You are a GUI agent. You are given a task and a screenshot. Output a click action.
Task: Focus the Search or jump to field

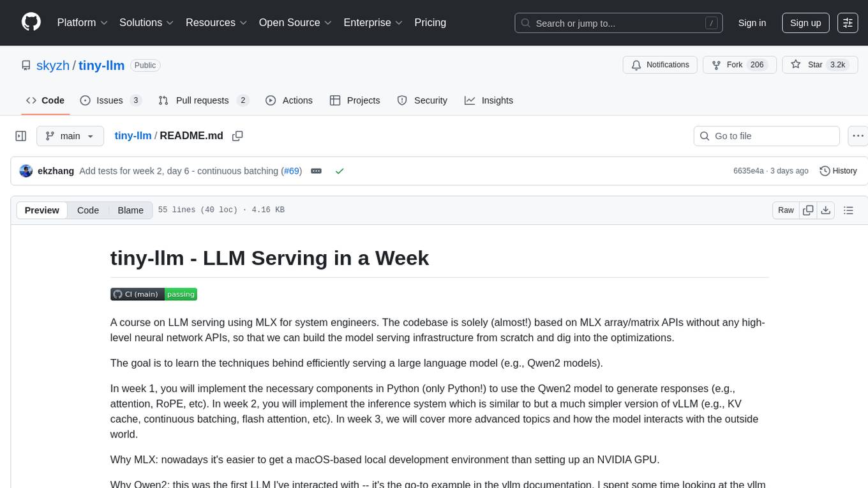coord(619,23)
